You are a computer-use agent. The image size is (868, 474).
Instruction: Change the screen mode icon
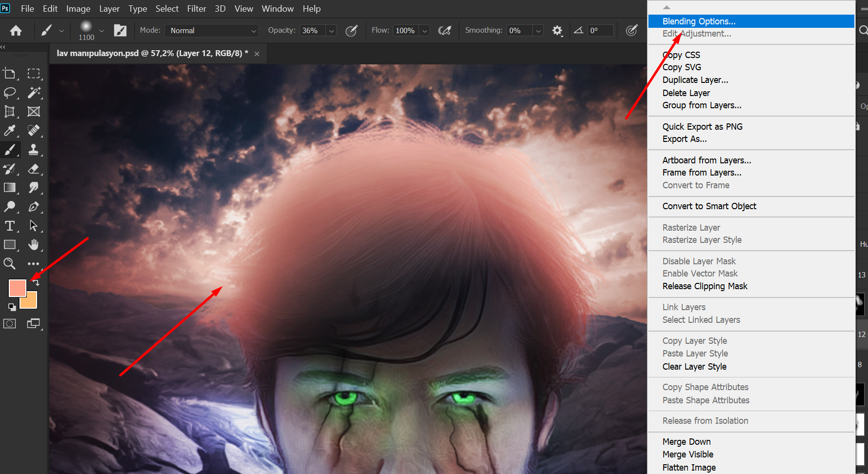[34, 324]
